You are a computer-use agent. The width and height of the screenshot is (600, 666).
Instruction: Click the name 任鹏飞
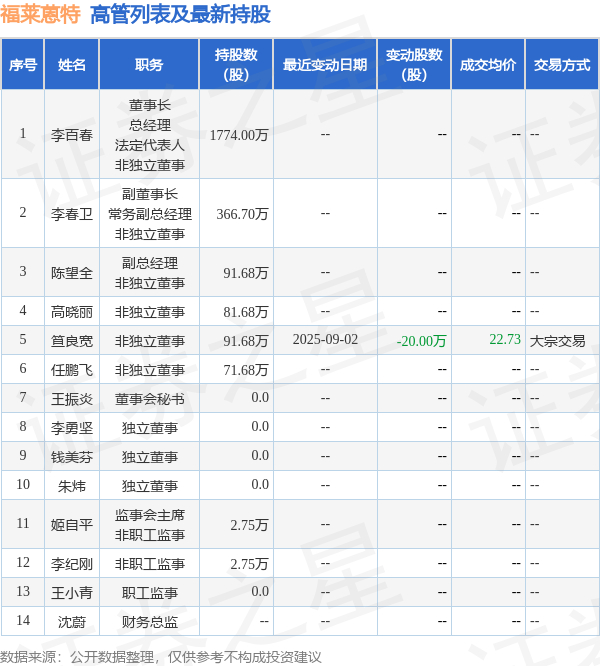pyautogui.click(x=72, y=370)
